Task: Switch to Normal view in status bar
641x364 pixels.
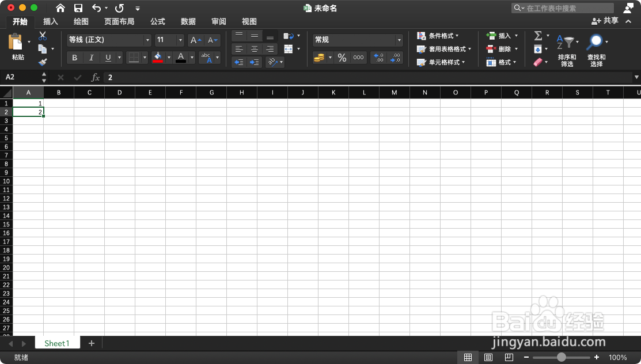Action: pyautogui.click(x=468, y=358)
